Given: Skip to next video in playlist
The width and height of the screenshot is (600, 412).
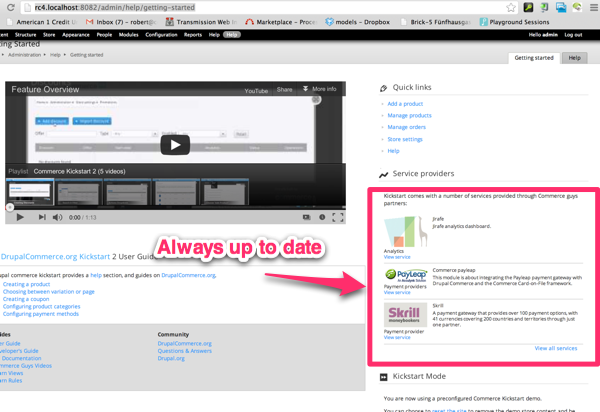Looking at the screenshot, I should click(42, 217).
